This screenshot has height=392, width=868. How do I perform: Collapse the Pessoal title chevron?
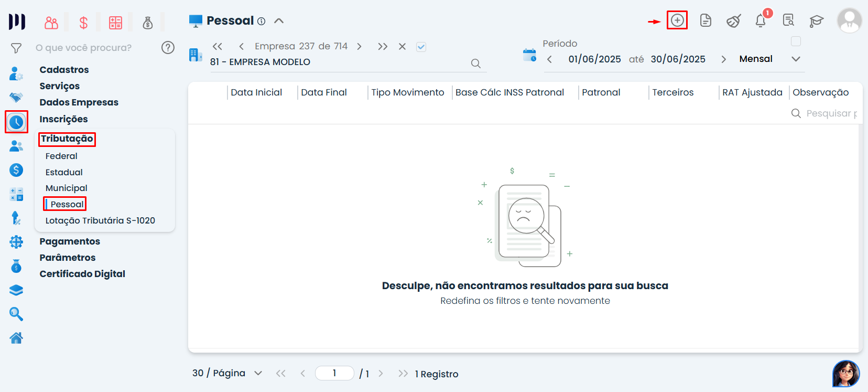pyautogui.click(x=279, y=21)
